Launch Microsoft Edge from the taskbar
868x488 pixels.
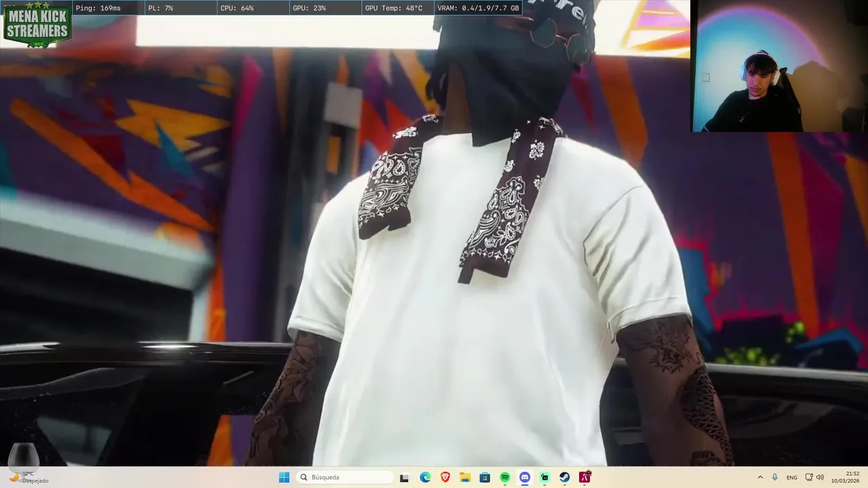[425, 477]
